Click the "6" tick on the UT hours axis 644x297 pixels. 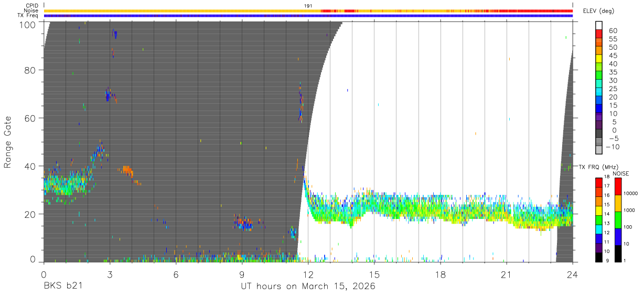pos(176,274)
